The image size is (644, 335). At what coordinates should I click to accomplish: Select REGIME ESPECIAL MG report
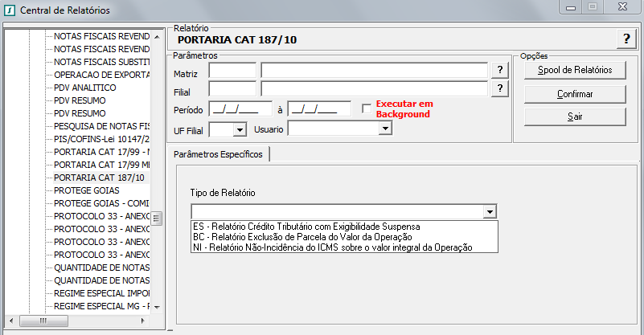101,306
